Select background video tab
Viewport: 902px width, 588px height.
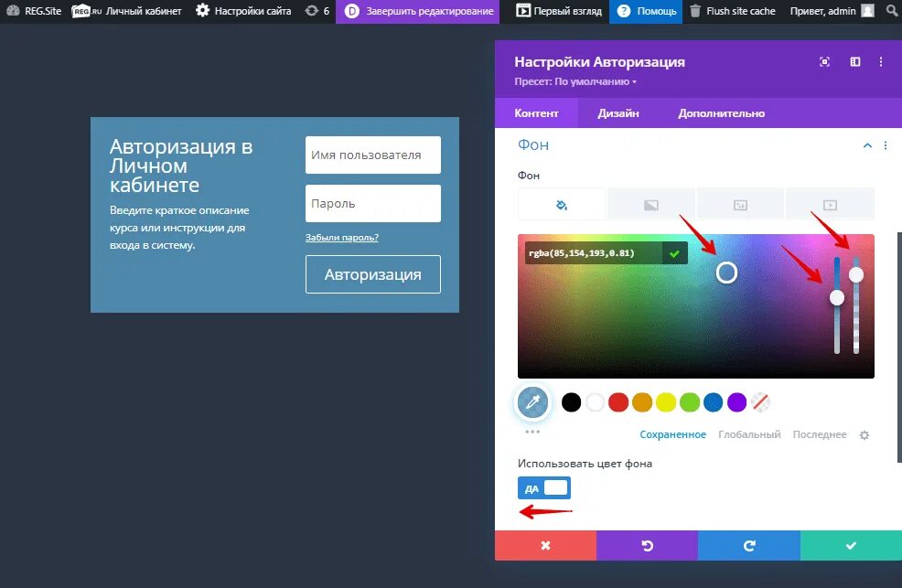(830, 205)
